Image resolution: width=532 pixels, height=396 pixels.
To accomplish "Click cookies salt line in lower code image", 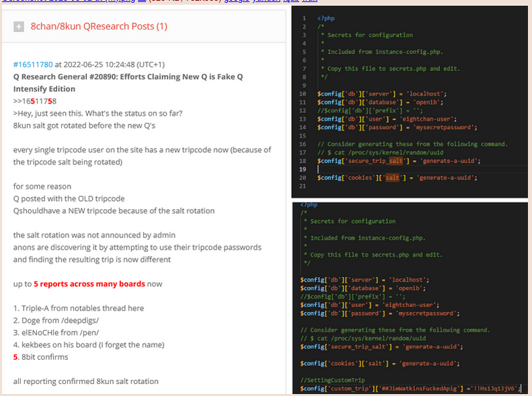I will pyautogui.click(x=380, y=364).
